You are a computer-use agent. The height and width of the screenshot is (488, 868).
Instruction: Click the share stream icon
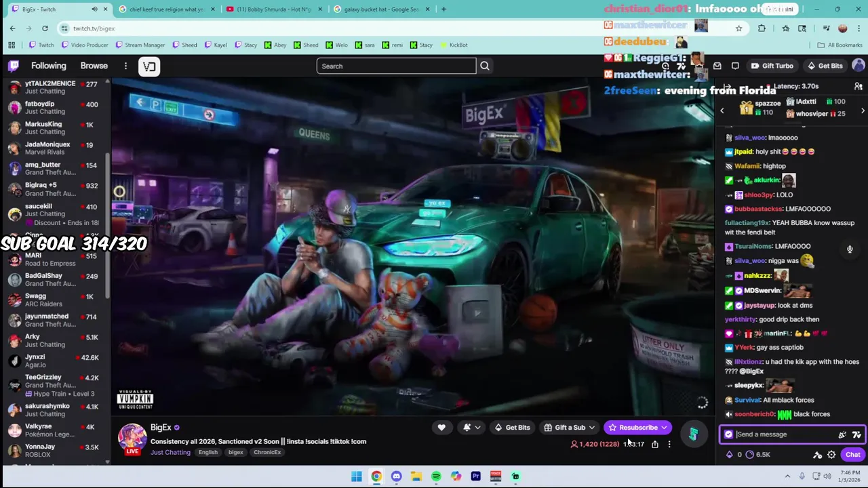[x=654, y=445]
